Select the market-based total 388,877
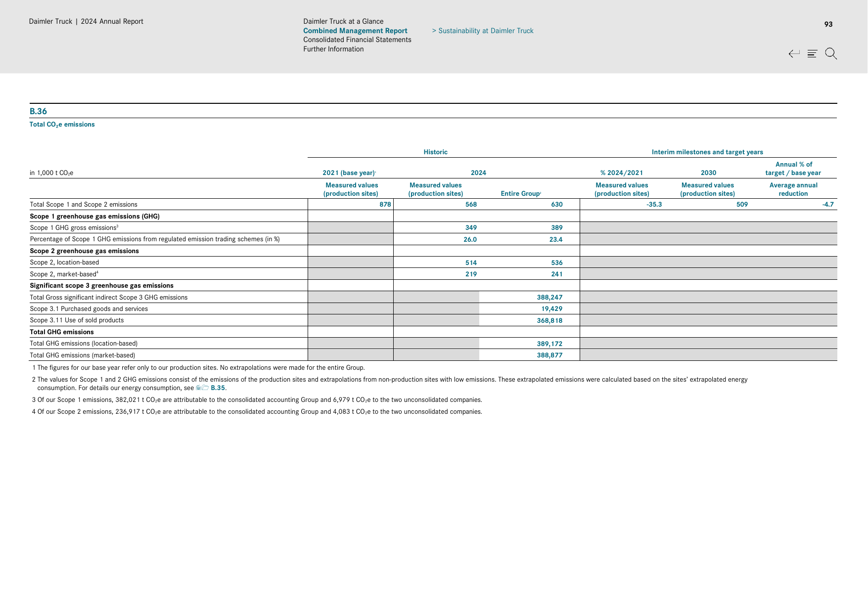Image resolution: width=868 pixels, height=613 pixels. click(549, 355)
